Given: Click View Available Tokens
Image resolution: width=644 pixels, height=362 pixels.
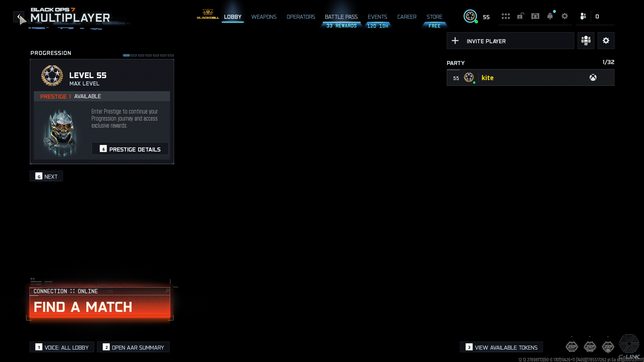Looking at the screenshot, I should (x=501, y=347).
